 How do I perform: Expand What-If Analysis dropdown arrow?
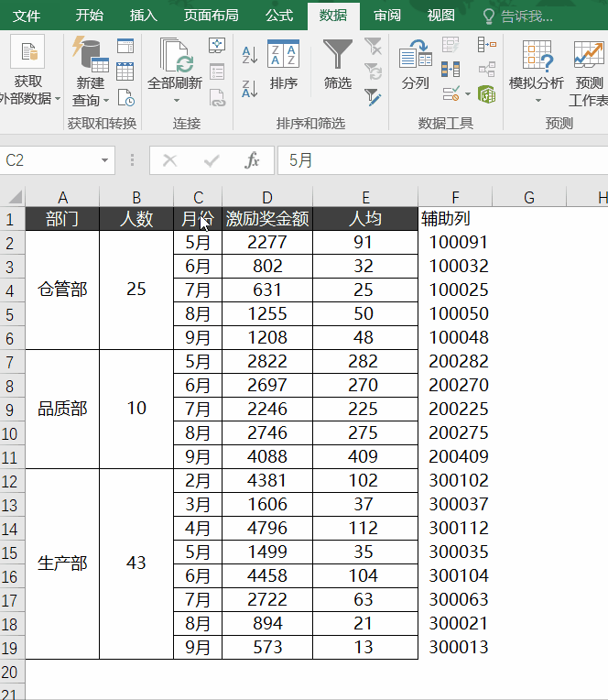tap(538, 101)
